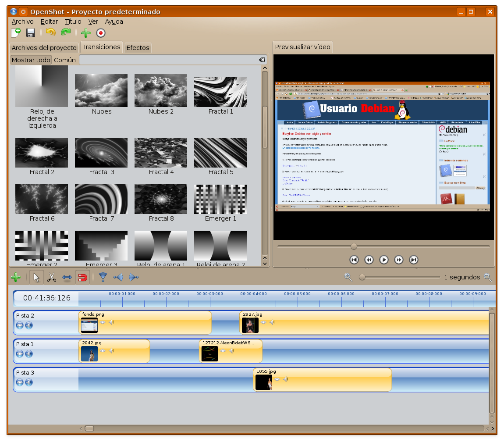Viewport: 504px width, 443px height.
Task: Click the Previsualizar vídeo tab
Action: 302,47
